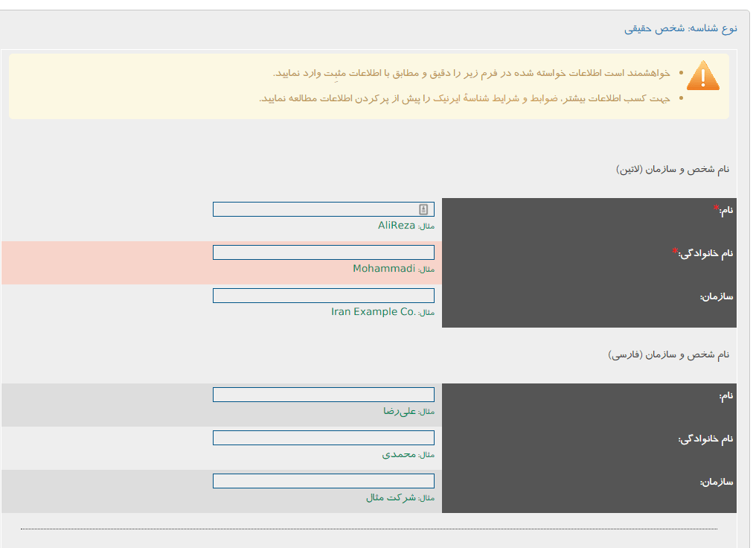756x548 pixels.
Task: Click the AliReza example text
Action: coord(396,226)
